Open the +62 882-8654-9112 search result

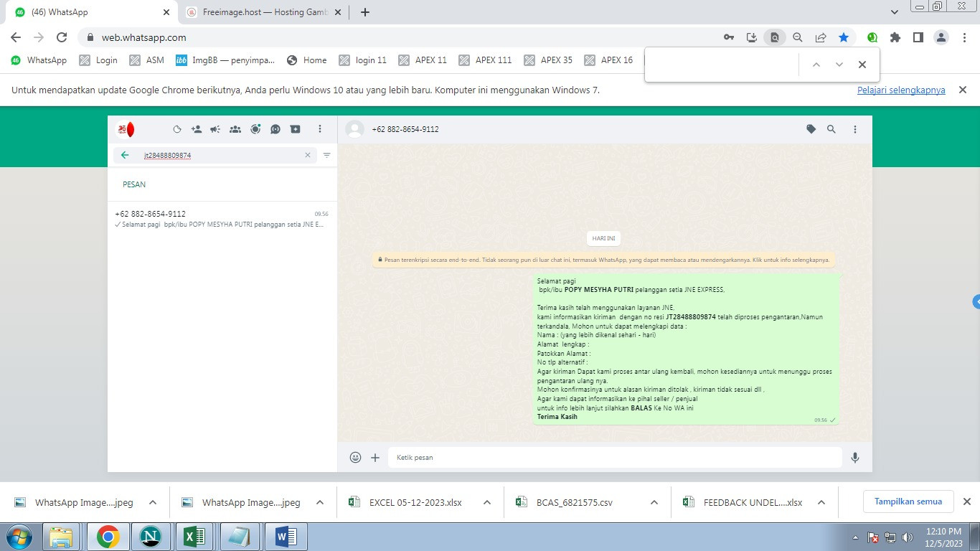coord(222,219)
